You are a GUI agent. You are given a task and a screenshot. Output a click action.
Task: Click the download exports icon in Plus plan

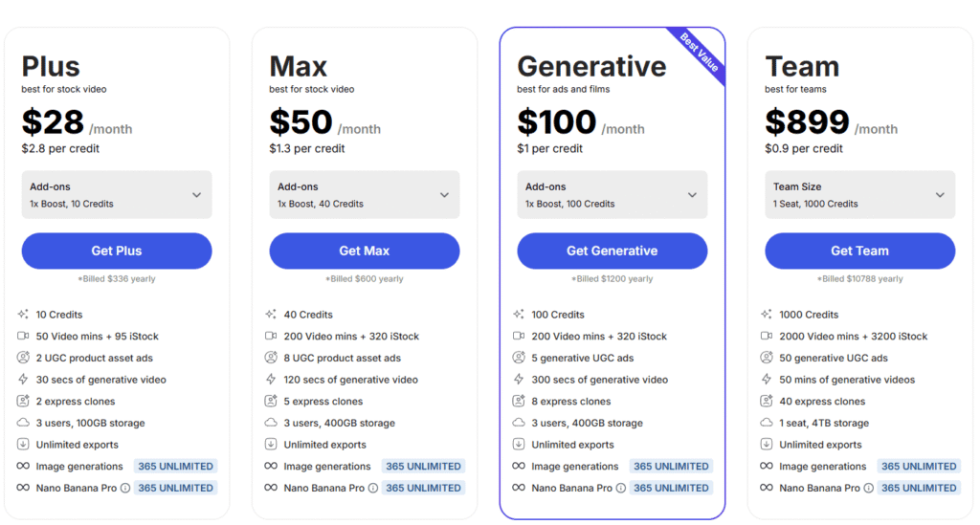click(23, 445)
